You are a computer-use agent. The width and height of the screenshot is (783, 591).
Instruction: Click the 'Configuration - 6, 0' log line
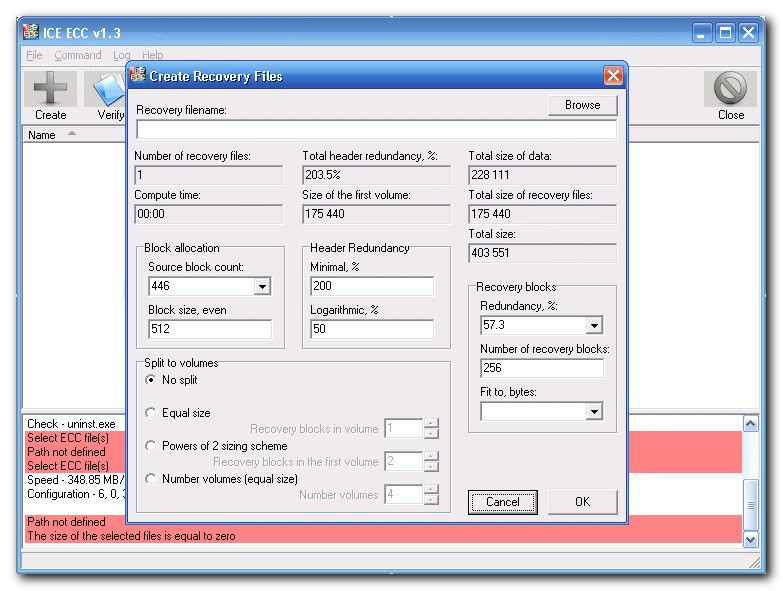[76, 494]
